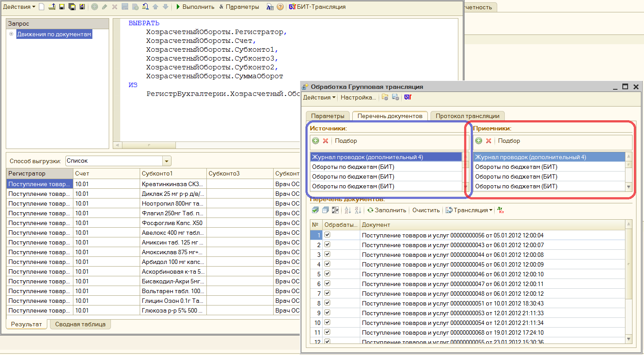Run the query with the Выполнить button
The height and width of the screenshot is (355, 644).
click(x=194, y=7)
